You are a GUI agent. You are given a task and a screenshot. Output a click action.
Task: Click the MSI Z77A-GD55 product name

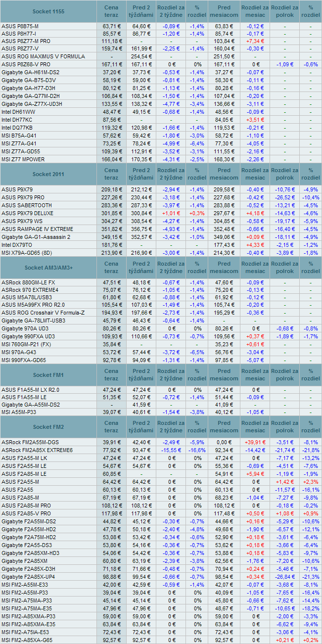coord(21,151)
